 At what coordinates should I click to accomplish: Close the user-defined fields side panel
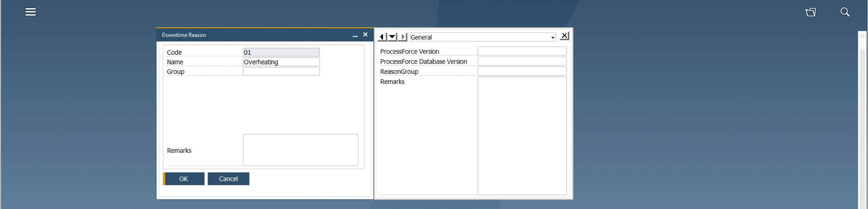click(564, 36)
